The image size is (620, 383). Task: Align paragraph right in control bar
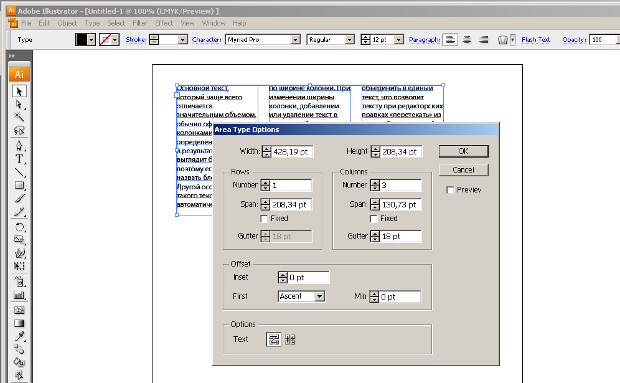[484, 40]
